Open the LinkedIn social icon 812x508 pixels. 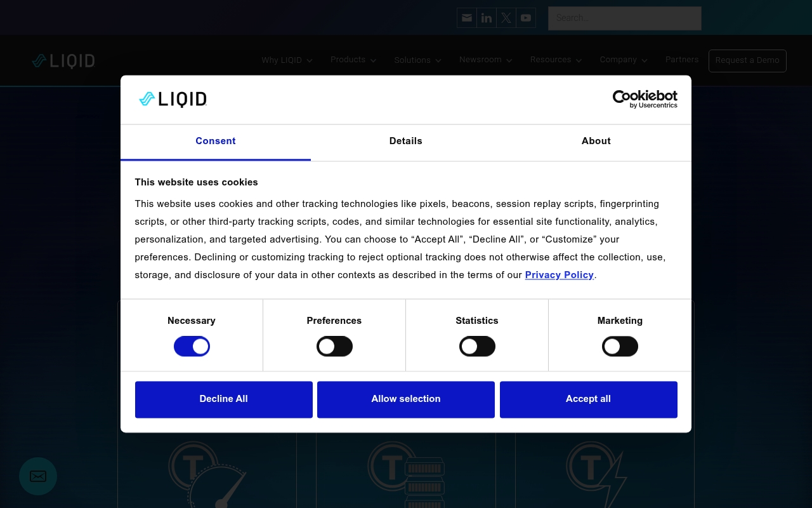487,18
